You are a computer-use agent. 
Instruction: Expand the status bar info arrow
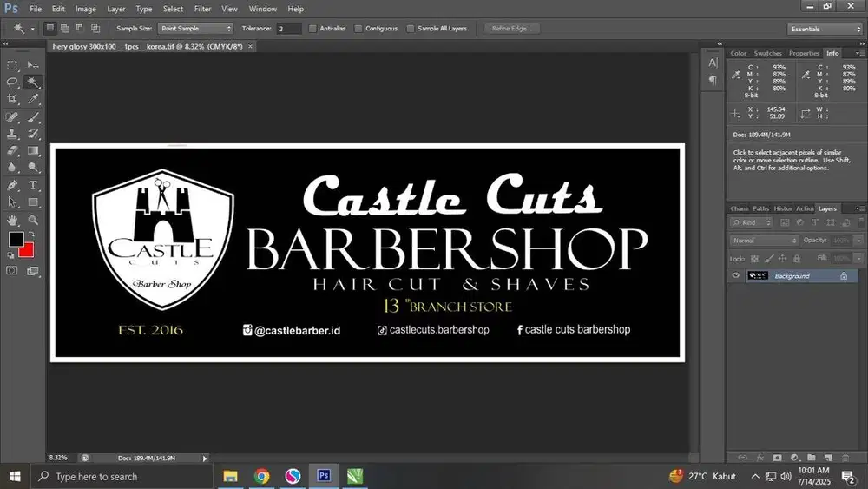(205, 458)
